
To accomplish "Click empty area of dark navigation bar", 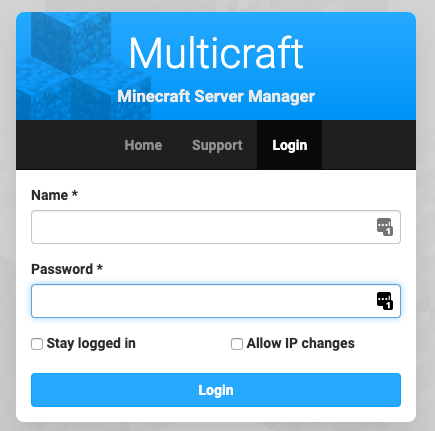I will tap(368, 145).
